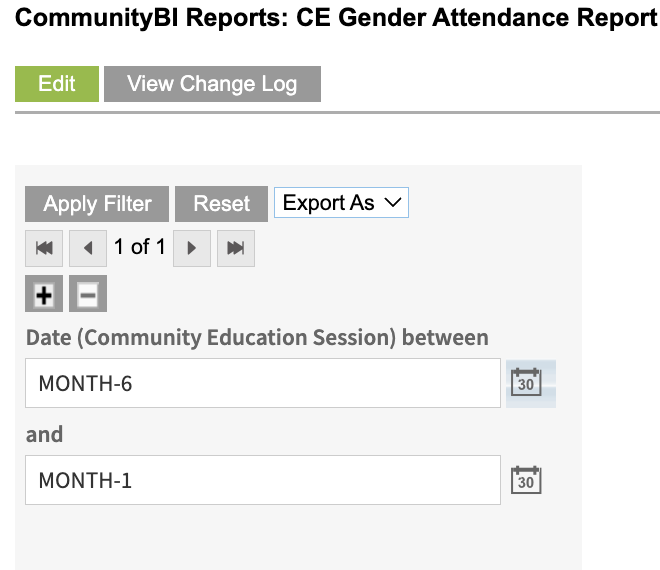Focus the MONTH-6 start date field
Image resolution: width=660 pixels, height=570 pixels.
coord(263,383)
